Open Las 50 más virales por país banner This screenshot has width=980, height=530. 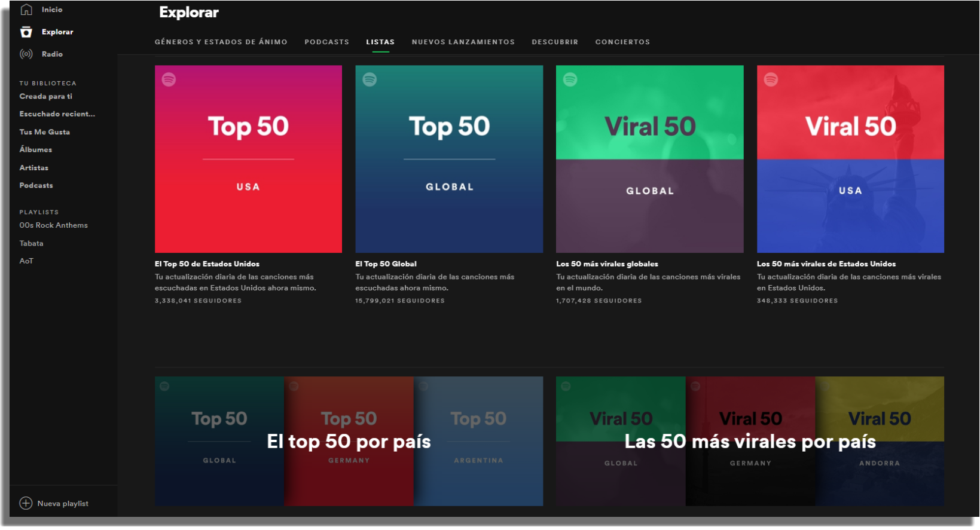tap(750, 441)
